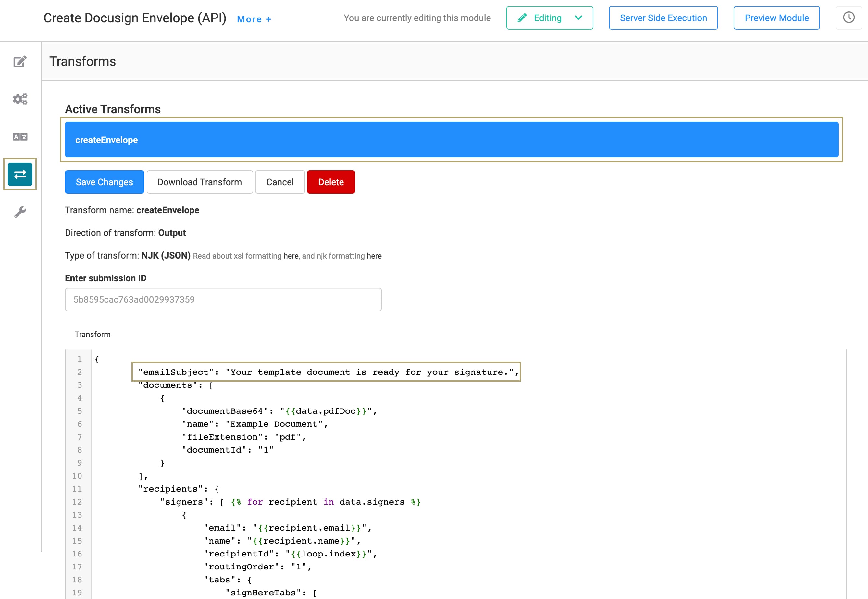
Task: Click the "signHereTabs" code line
Action: [271, 593]
